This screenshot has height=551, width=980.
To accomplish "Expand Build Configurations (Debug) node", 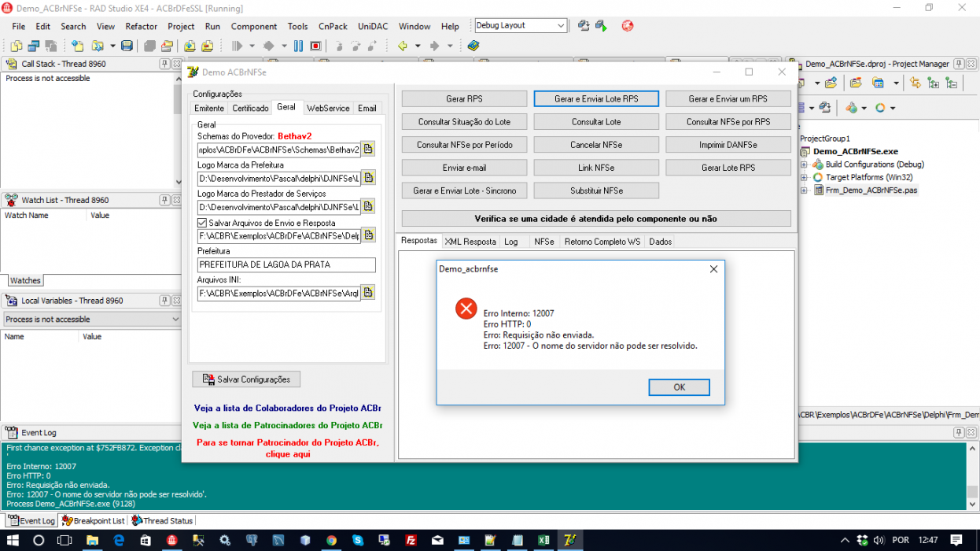I will coord(804,165).
